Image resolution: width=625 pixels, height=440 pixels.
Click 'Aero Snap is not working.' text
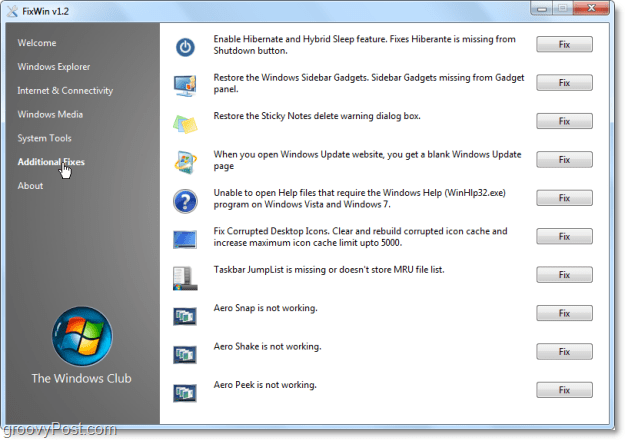coord(265,308)
